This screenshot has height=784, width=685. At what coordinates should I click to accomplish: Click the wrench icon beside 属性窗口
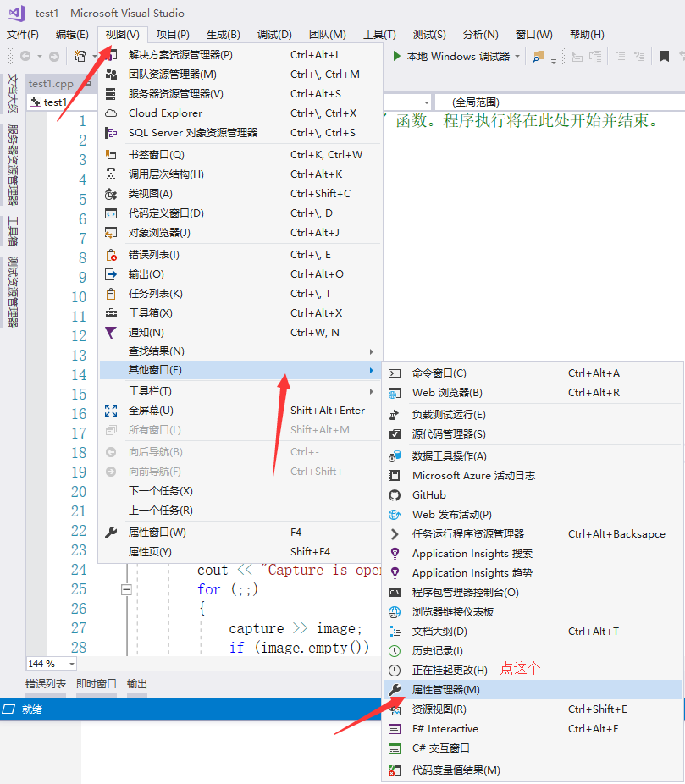(111, 533)
